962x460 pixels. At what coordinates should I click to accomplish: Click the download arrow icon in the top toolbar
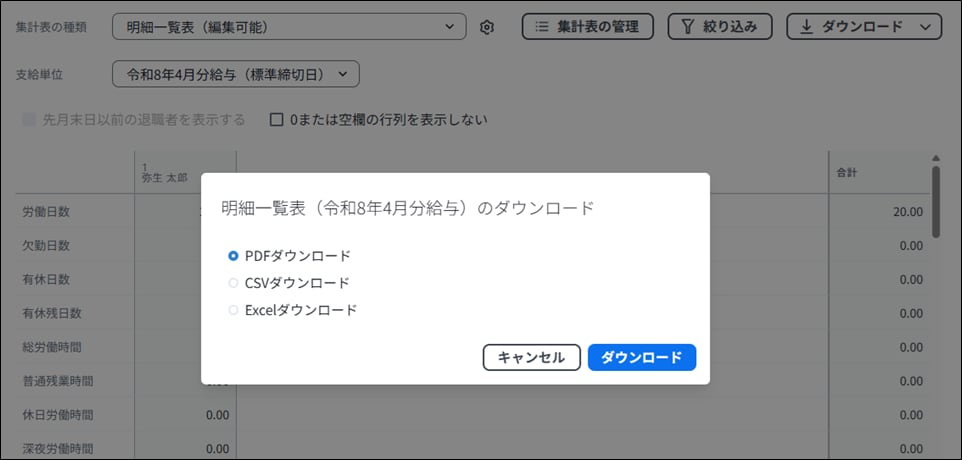[806, 27]
